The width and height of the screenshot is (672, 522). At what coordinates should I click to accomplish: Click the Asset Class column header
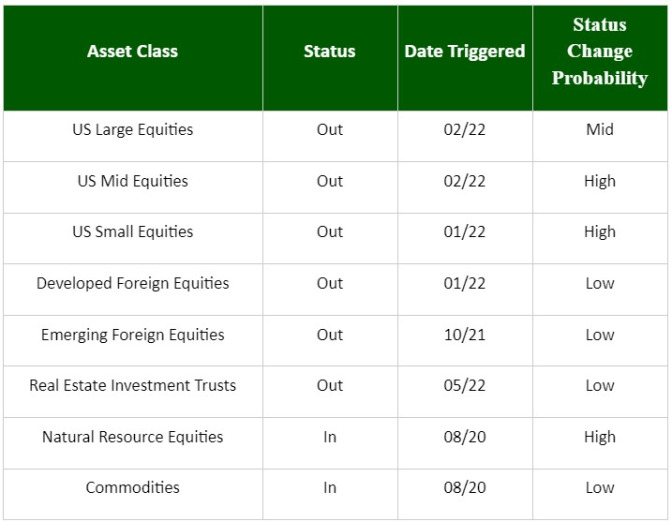pyautogui.click(x=132, y=51)
